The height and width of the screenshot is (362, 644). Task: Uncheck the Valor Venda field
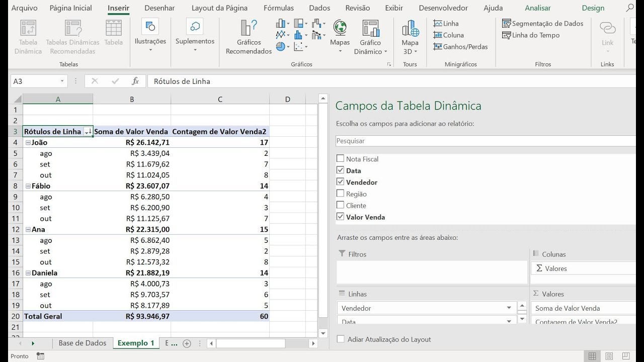click(341, 217)
